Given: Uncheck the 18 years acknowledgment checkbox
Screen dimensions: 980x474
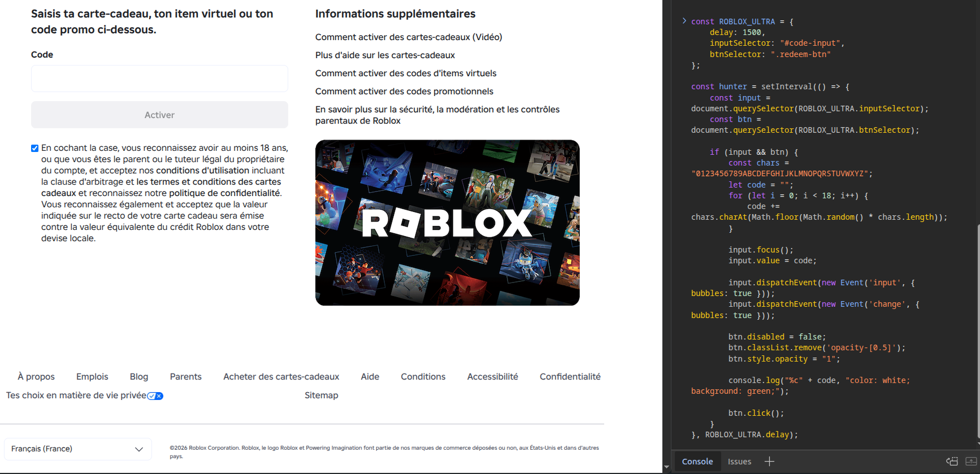Looking at the screenshot, I should tap(35, 149).
